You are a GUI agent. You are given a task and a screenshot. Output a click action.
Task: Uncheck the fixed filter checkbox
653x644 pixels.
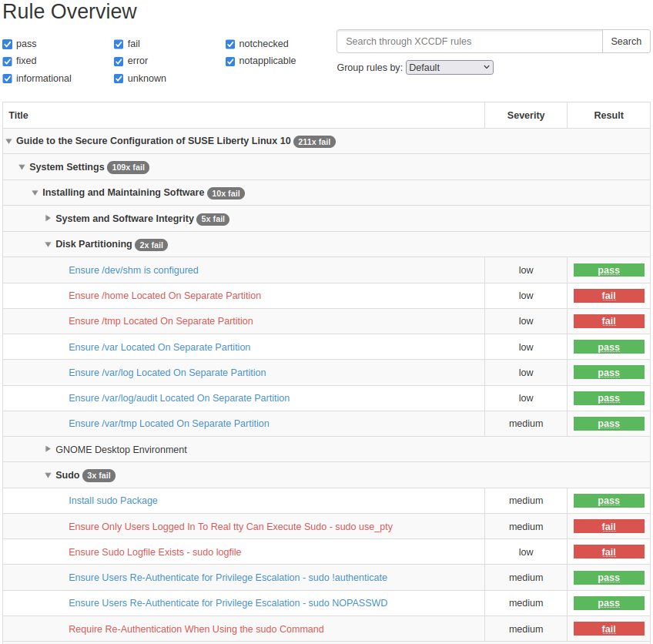(8, 61)
